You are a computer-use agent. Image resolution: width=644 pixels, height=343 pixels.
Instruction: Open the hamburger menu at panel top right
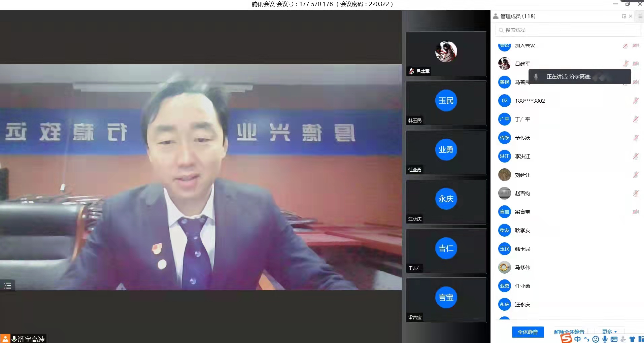point(640,16)
